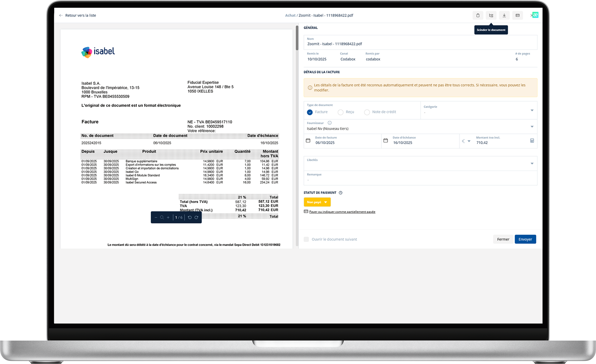Select the Facture document type
The image size is (596, 364).
pos(310,112)
